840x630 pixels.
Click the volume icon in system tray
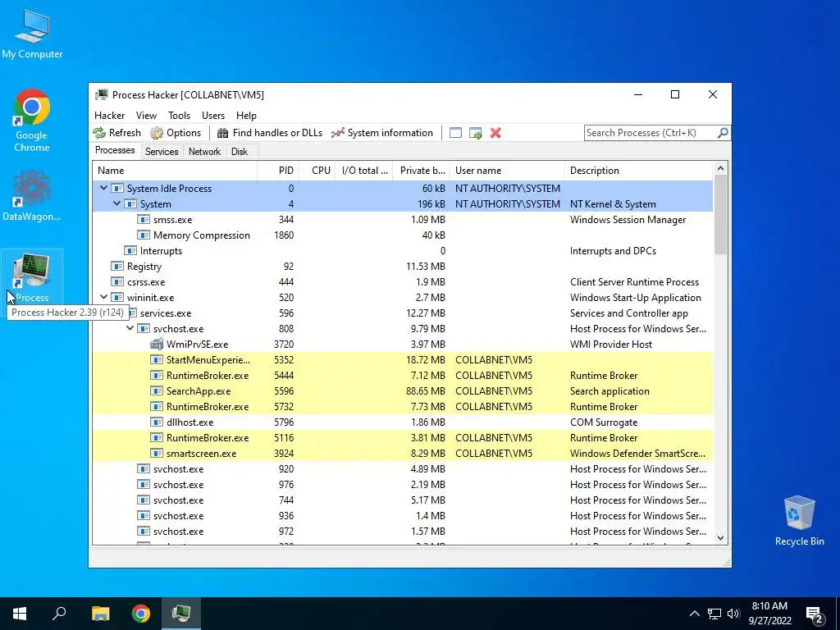click(x=733, y=614)
